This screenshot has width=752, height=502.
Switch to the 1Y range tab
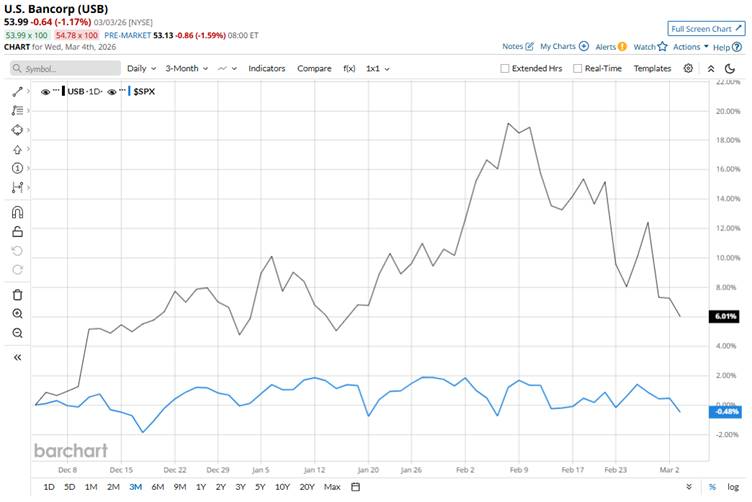tap(200, 487)
